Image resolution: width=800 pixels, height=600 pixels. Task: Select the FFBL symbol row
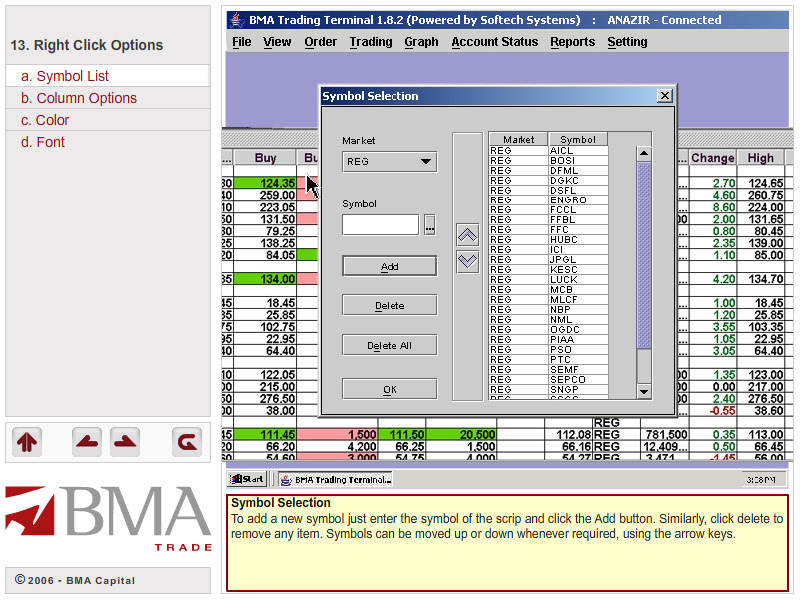548,220
